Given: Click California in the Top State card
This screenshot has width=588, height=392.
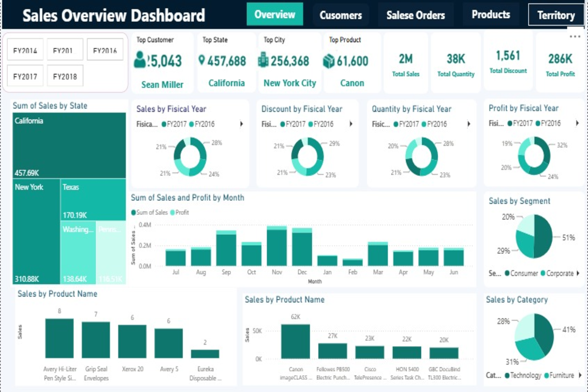Looking at the screenshot, I should pos(226,83).
